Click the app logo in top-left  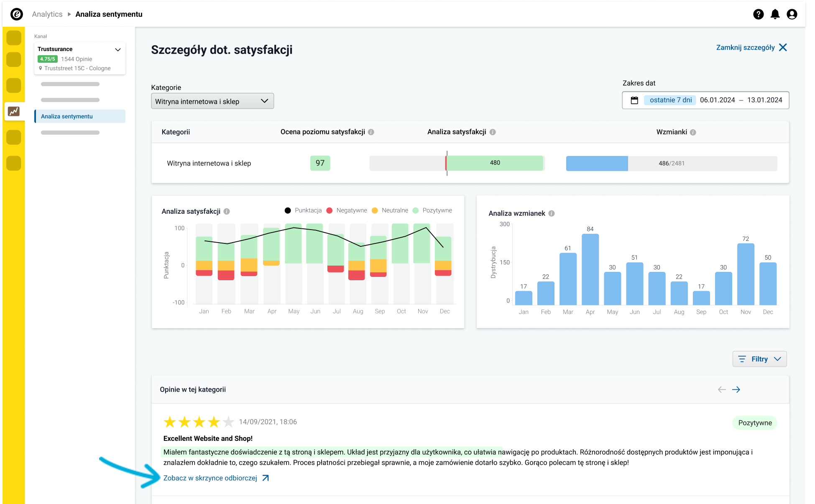click(16, 14)
